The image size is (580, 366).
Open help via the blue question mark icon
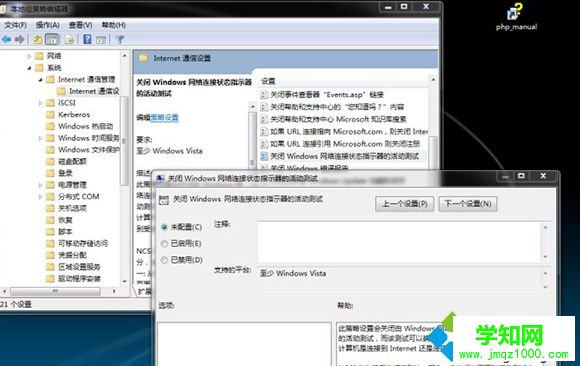tap(87, 39)
